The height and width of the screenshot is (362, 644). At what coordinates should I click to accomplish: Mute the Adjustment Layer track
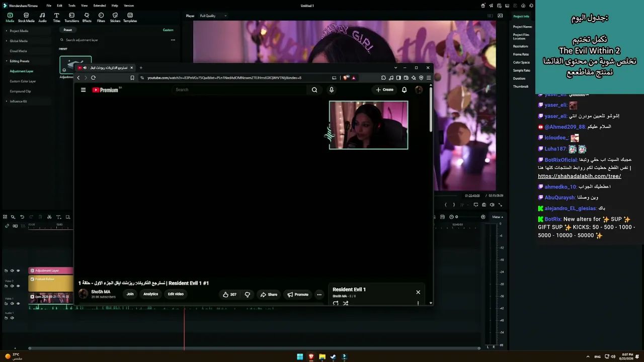tap(12, 270)
